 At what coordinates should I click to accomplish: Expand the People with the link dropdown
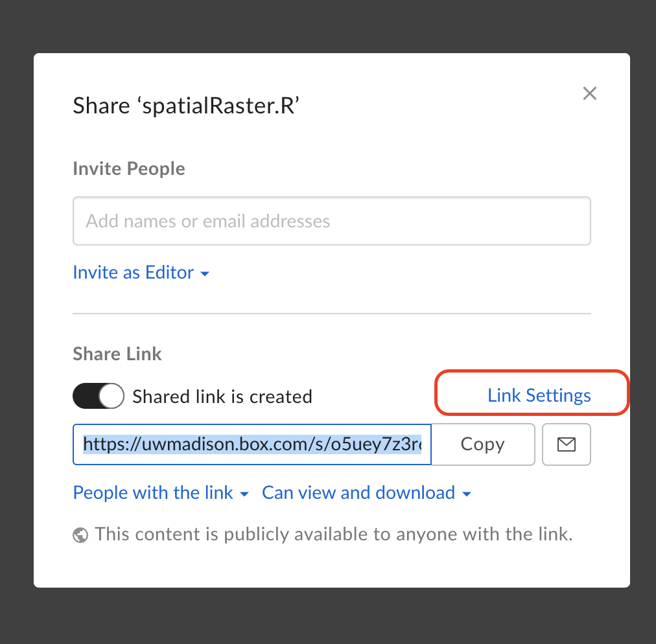pos(161,492)
